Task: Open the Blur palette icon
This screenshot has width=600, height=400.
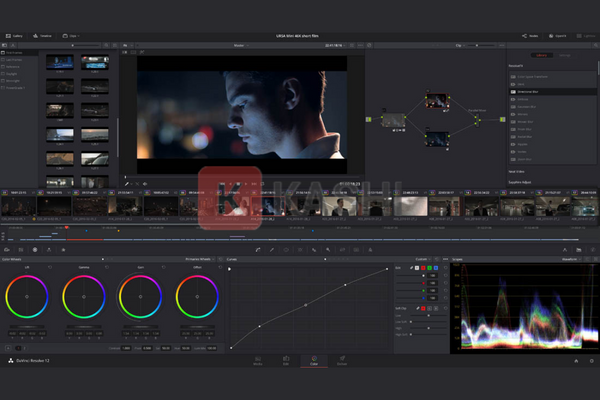Action: pos(314,250)
